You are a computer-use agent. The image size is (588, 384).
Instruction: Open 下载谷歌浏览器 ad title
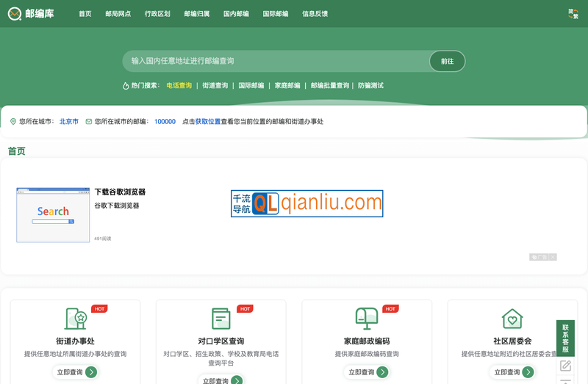pyautogui.click(x=120, y=192)
